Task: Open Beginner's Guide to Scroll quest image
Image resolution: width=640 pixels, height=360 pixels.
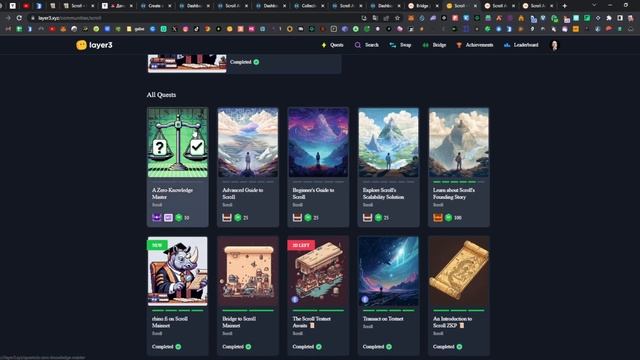Action: 318,142
